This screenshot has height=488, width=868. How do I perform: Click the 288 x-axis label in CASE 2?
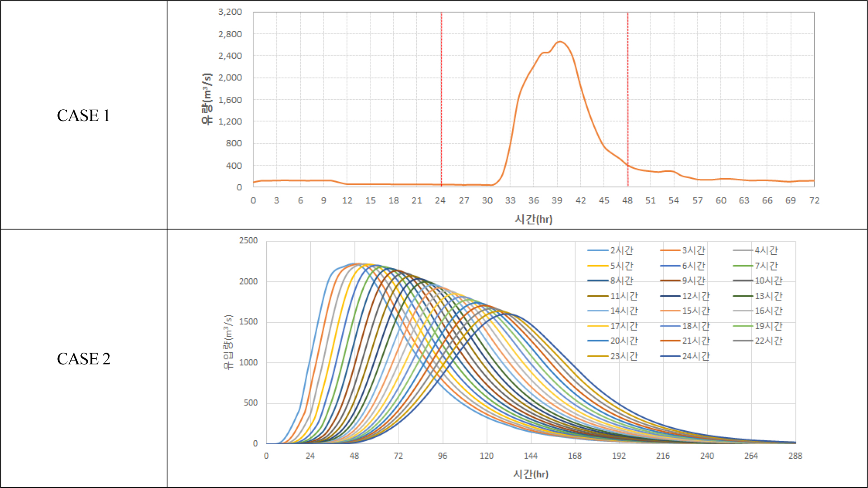pos(795,456)
